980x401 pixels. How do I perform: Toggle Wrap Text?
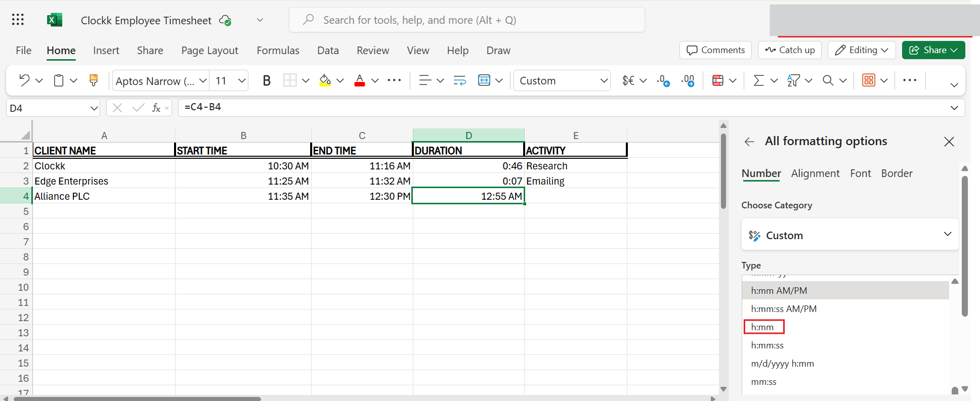click(x=459, y=80)
